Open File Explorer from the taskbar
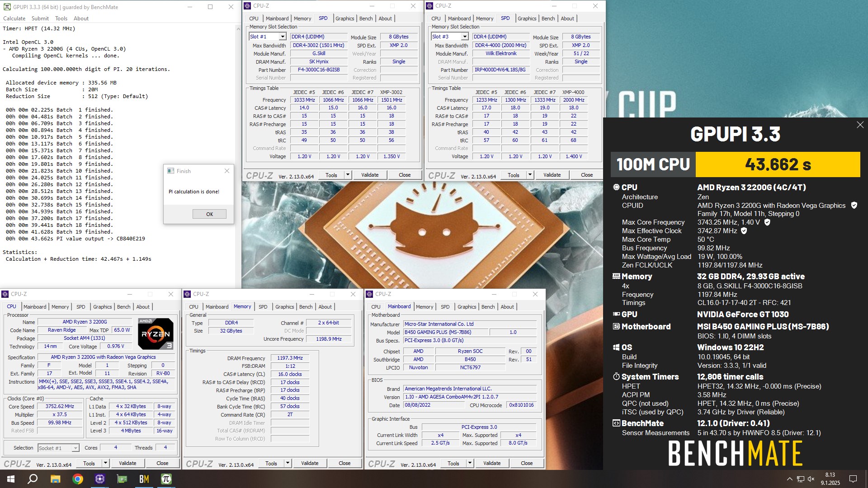This screenshot has width=868, height=488. coord(55,479)
